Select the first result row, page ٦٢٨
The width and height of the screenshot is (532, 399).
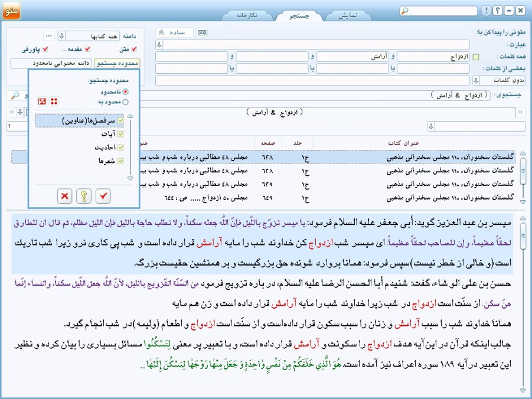tap(263, 157)
